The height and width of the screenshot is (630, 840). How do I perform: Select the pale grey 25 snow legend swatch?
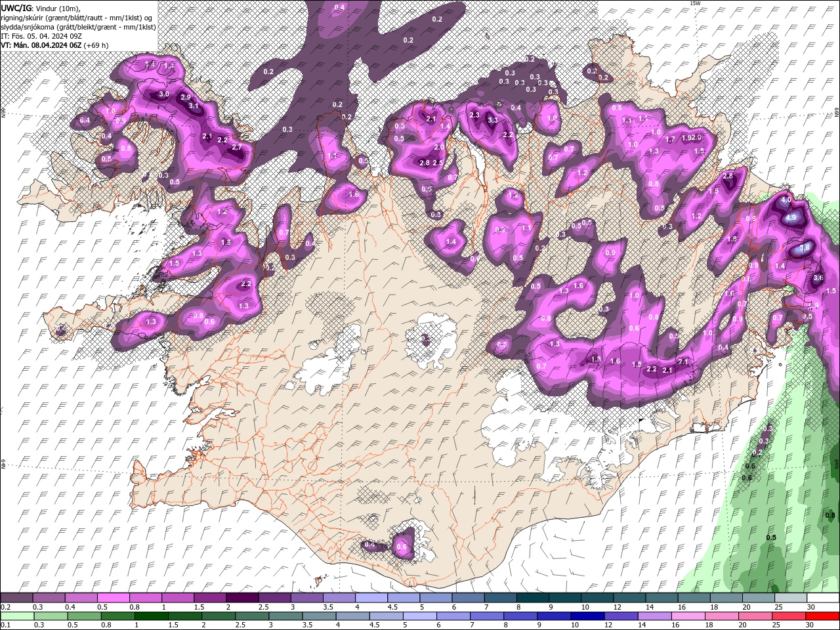point(790,598)
